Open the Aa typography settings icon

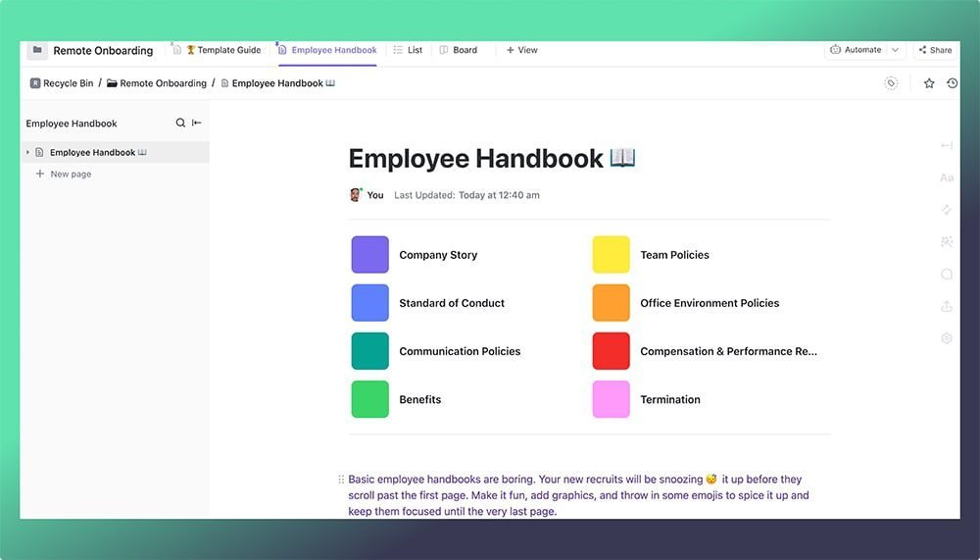coord(947,178)
